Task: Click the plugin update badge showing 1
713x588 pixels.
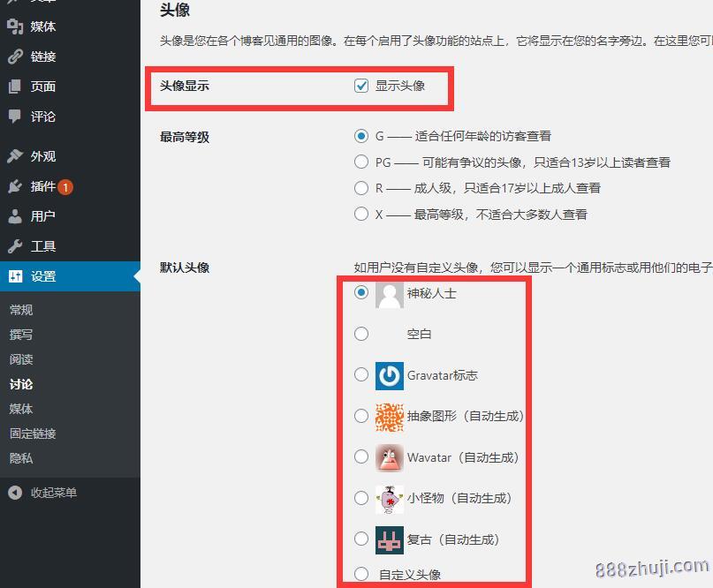Action: coord(65,187)
